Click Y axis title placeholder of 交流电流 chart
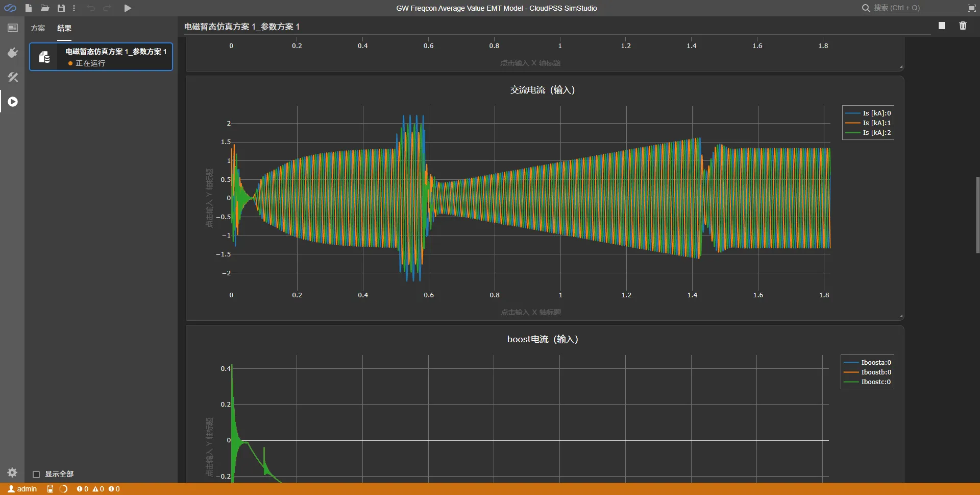Image resolution: width=980 pixels, height=495 pixels. [x=209, y=198]
